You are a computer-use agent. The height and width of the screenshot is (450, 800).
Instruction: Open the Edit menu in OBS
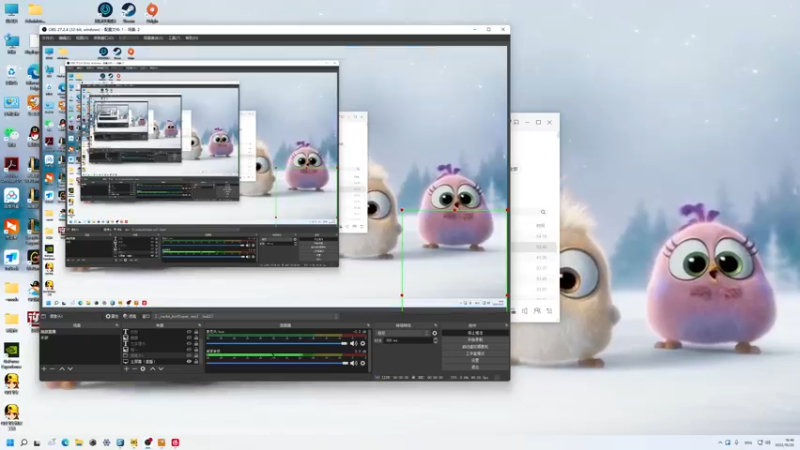(x=65, y=38)
